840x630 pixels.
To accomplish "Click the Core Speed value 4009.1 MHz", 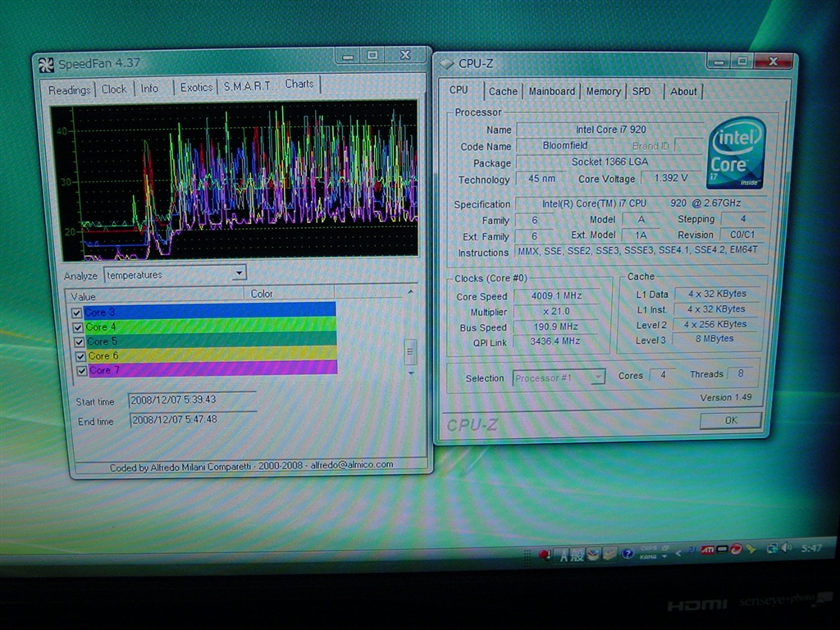I will point(556,295).
